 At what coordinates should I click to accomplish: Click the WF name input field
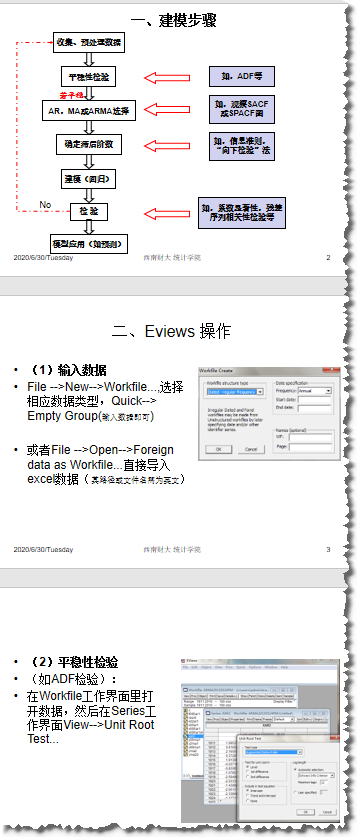[x=310, y=438]
